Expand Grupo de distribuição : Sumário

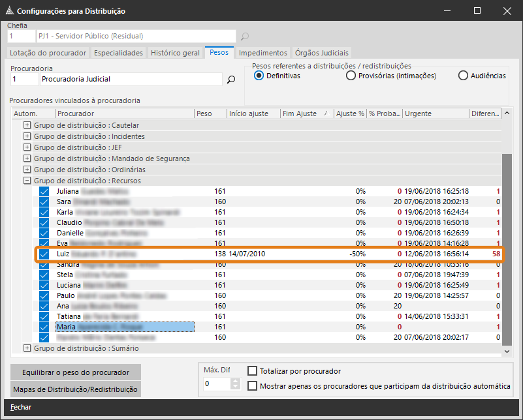tap(27, 348)
